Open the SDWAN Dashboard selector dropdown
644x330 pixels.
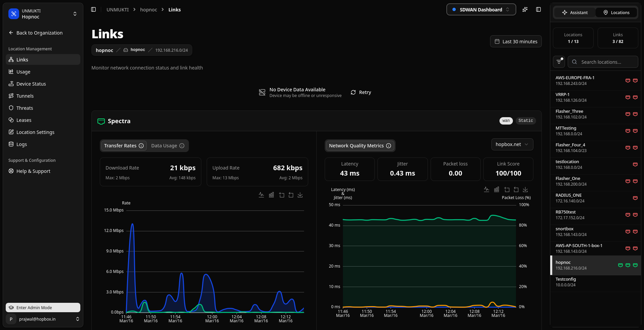(x=481, y=10)
